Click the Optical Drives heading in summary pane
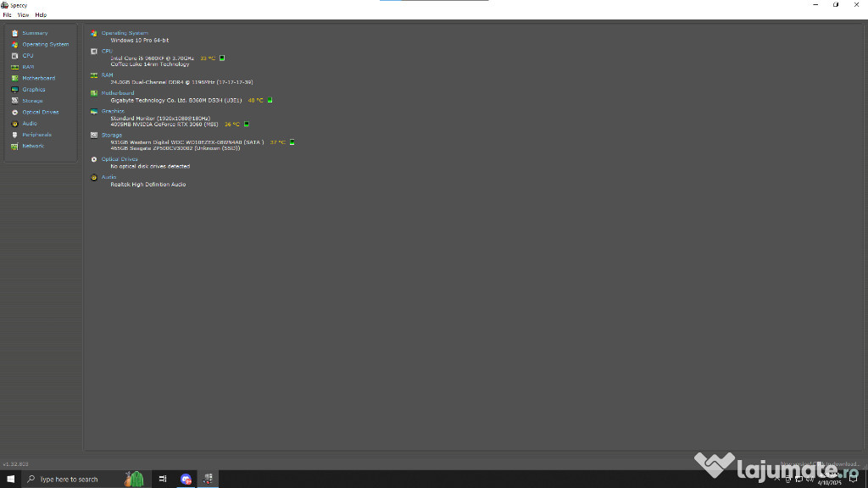Screen dimensions: 868x488 tap(120, 158)
